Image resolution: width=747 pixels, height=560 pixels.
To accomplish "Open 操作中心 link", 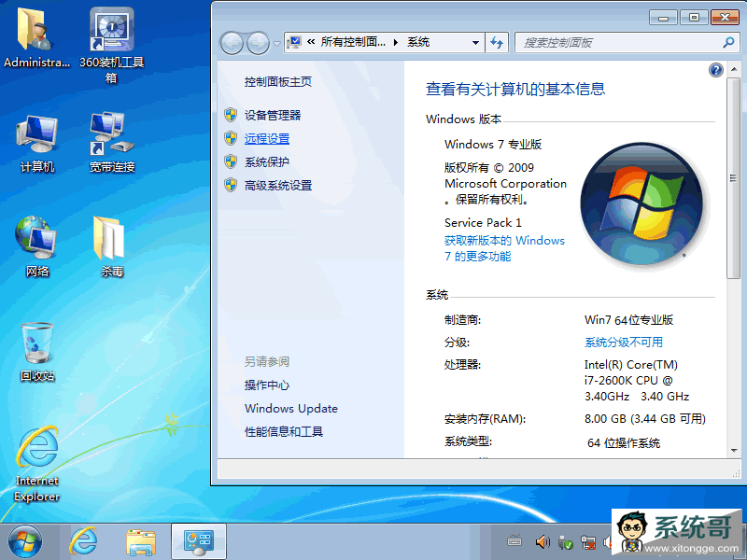I will [267, 385].
